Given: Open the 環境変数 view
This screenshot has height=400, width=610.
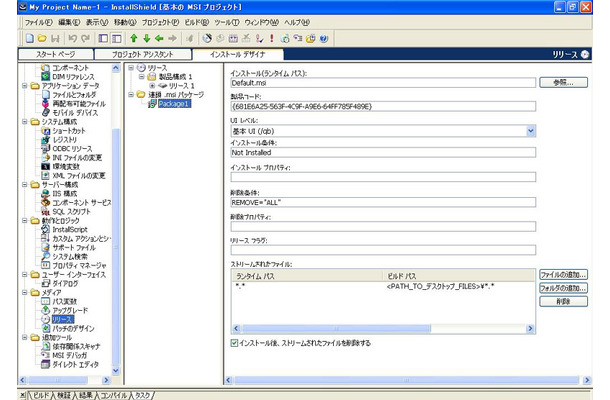Looking at the screenshot, I should pyautogui.click(x=66, y=167).
